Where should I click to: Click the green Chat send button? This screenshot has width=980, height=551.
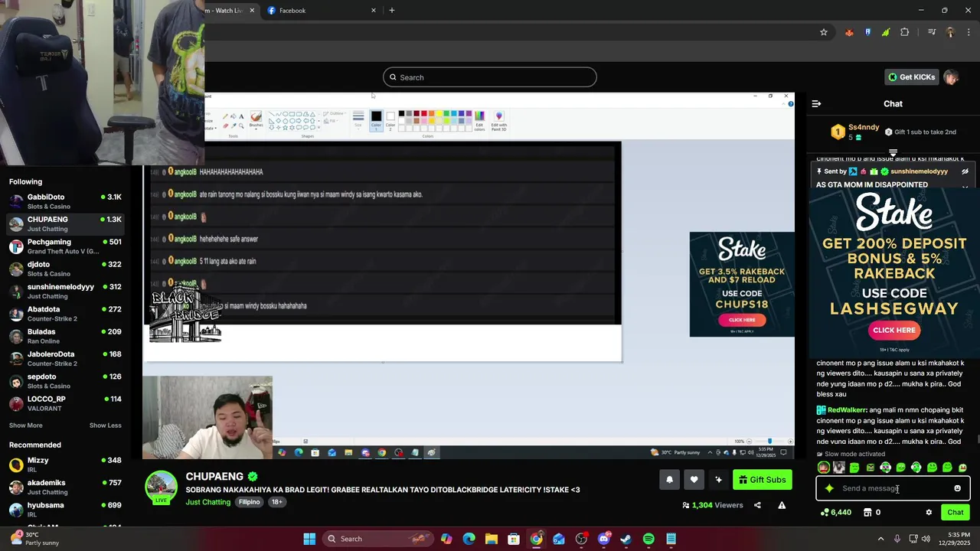point(955,513)
